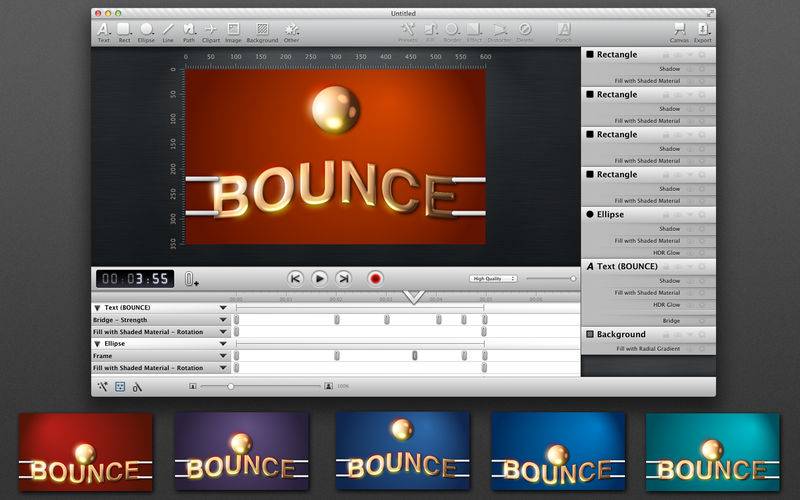Image resolution: width=800 pixels, height=500 pixels.
Task: Open the Bridge – Strength row dropdown arrow
Action: click(223, 320)
